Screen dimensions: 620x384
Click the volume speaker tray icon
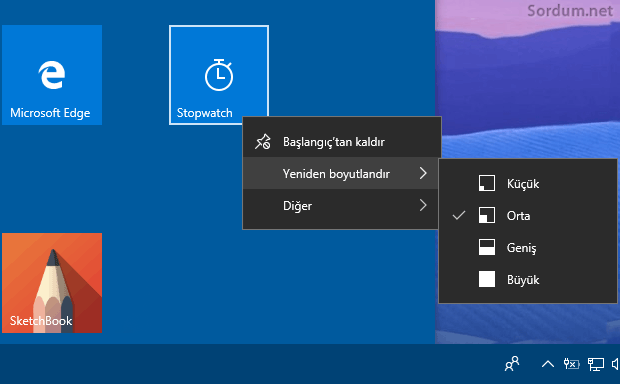click(x=615, y=364)
